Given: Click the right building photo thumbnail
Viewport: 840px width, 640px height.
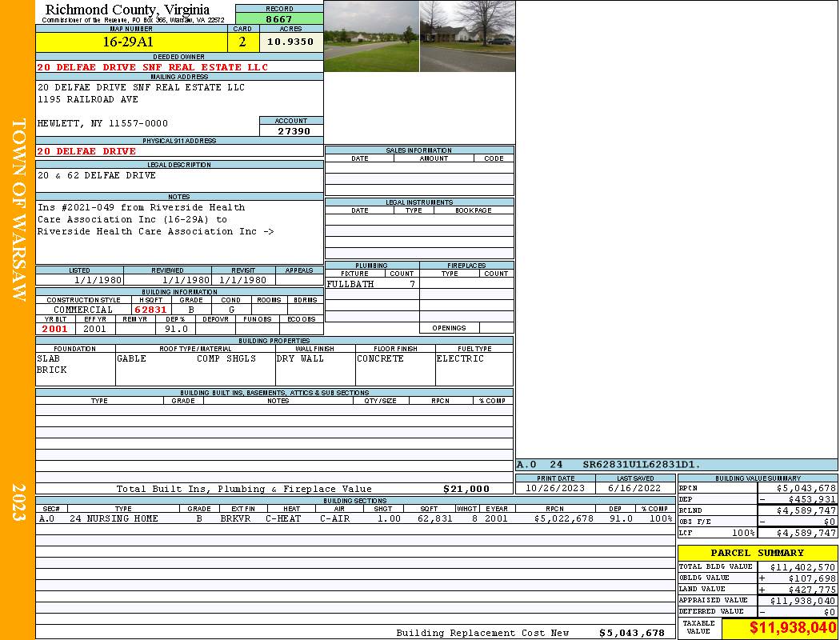Looking at the screenshot, I should pyautogui.click(x=467, y=36).
